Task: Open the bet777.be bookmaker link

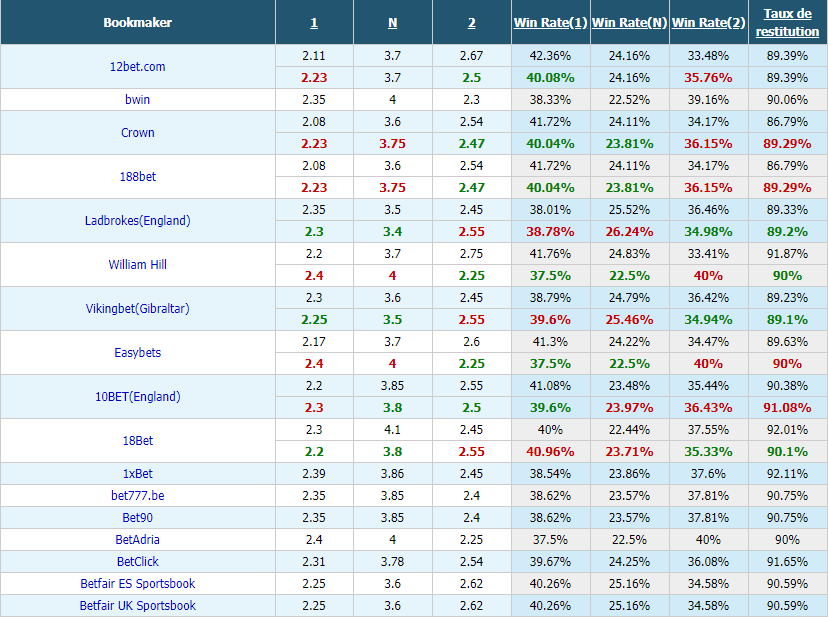Action: click(x=137, y=496)
